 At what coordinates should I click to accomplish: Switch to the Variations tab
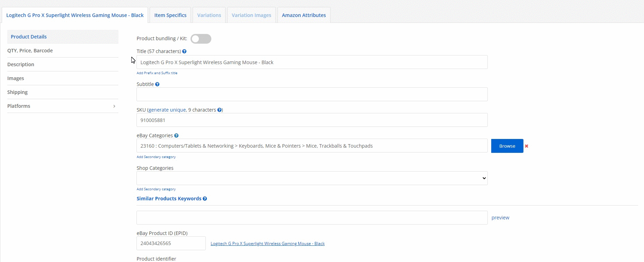coord(209,15)
